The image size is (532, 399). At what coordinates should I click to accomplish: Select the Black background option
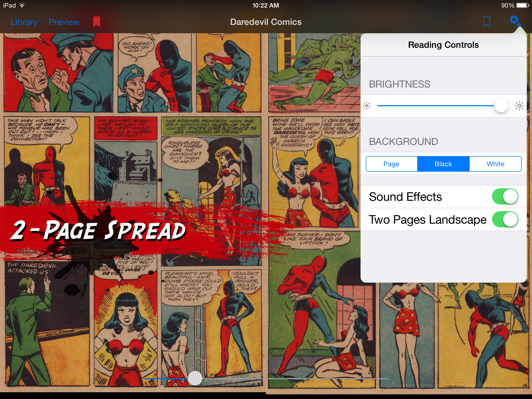pyautogui.click(x=443, y=164)
